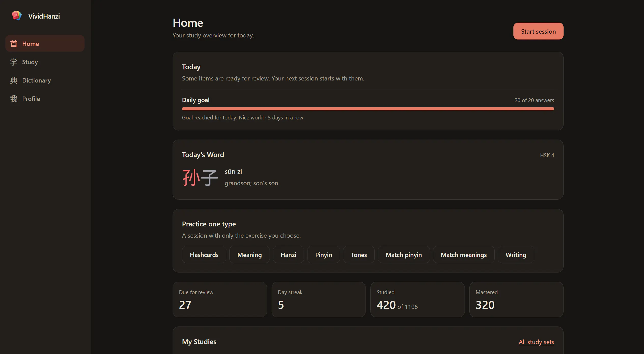Click the Studied 420 of 1196 card
The height and width of the screenshot is (354, 644).
[x=417, y=299]
